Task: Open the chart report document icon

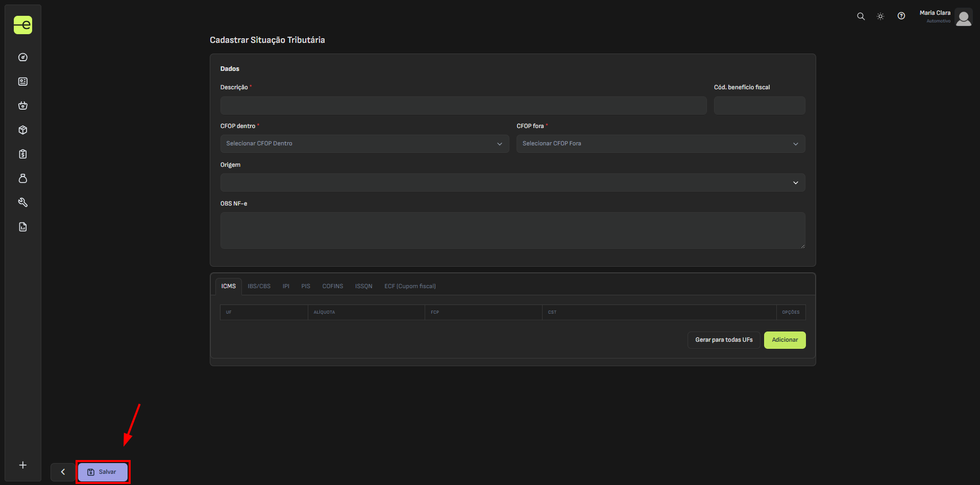Action: (x=23, y=227)
